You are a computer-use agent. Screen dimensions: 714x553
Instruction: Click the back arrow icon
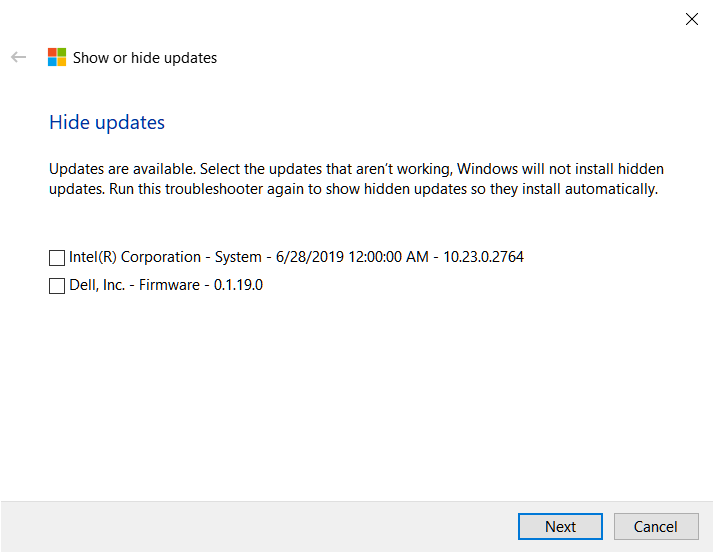[x=19, y=57]
